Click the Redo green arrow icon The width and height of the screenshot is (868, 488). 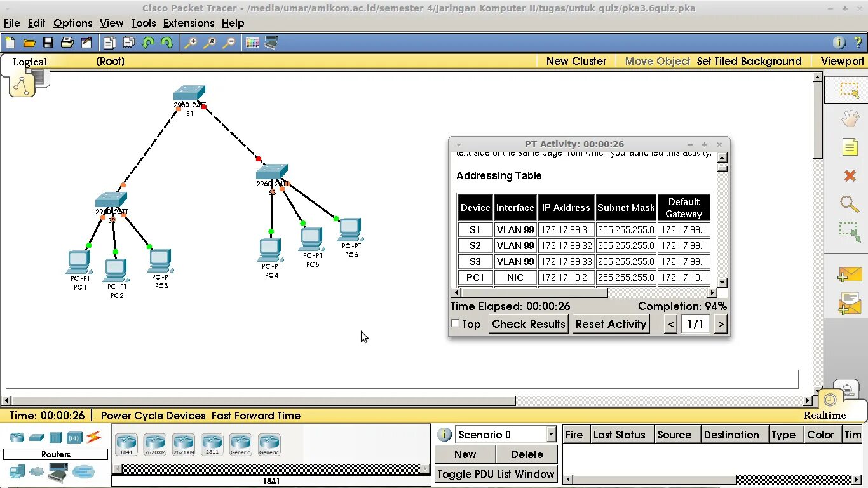point(167,43)
